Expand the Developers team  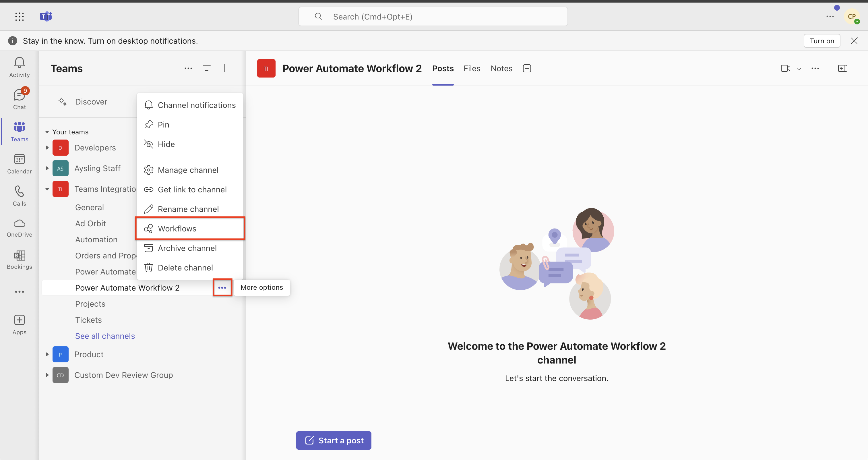point(47,148)
